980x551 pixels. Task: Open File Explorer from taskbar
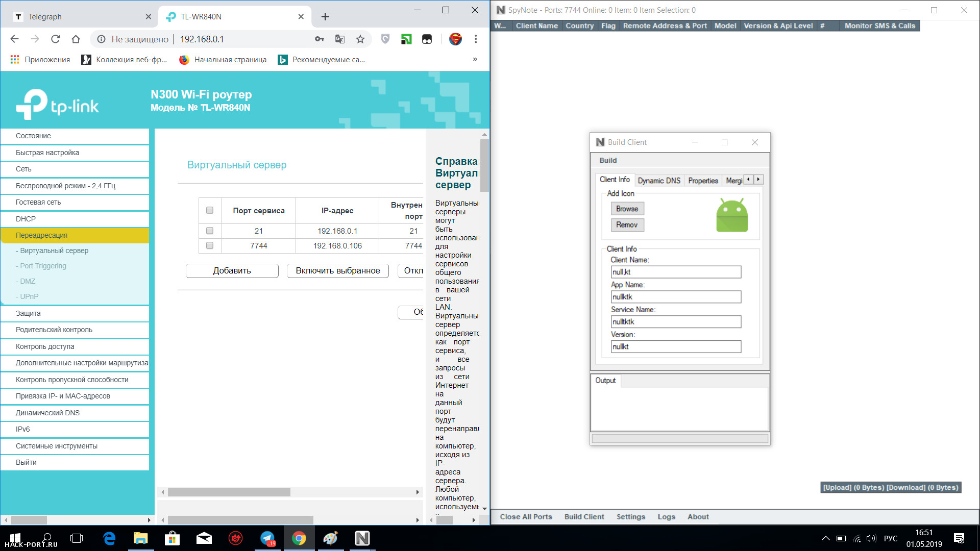coord(140,538)
